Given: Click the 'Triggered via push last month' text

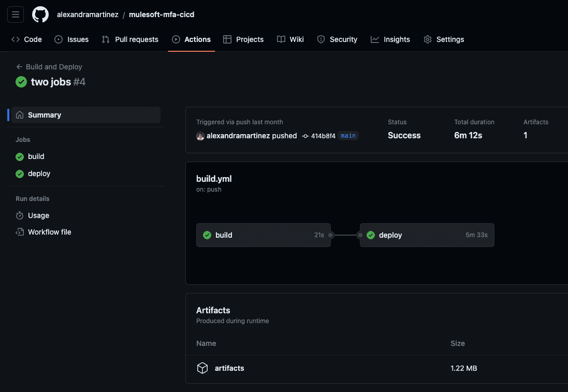Looking at the screenshot, I should (x=239, y=122).
